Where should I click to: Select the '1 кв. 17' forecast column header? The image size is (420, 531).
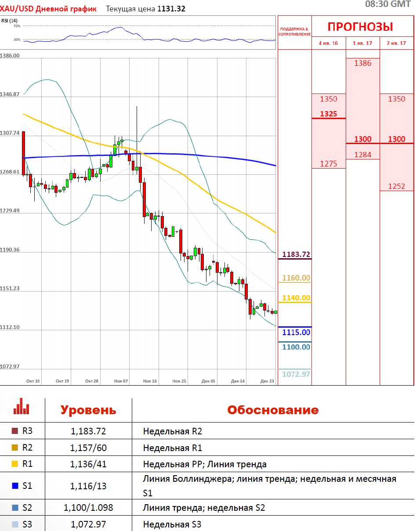coord(362,43)
